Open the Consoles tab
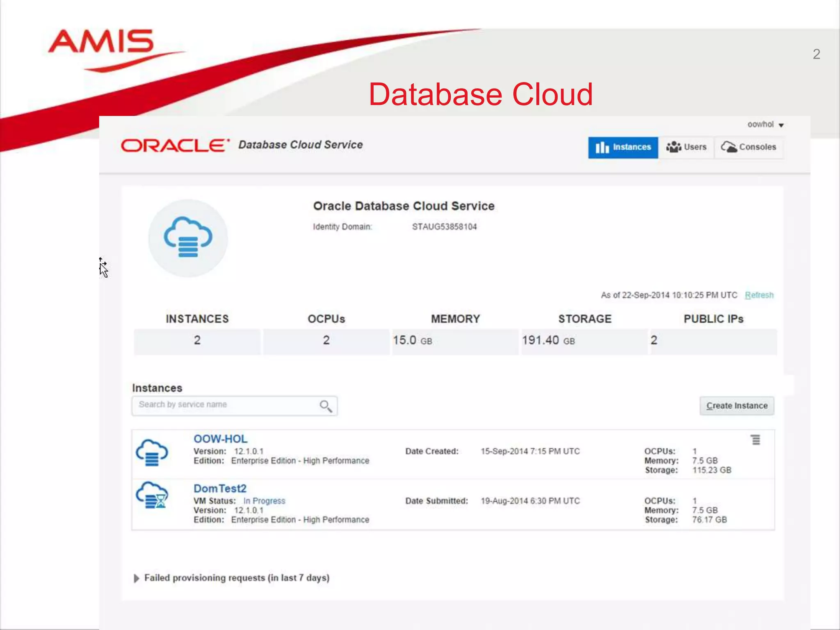840x630 pixels. 749,147
